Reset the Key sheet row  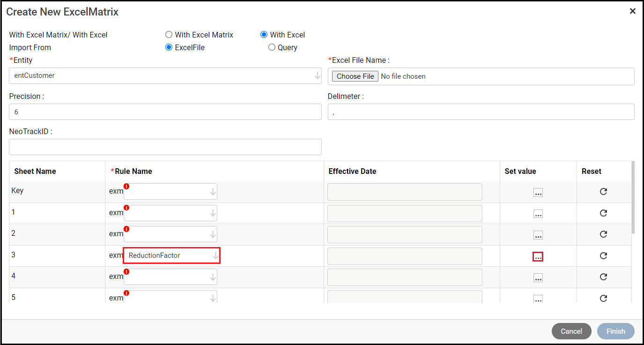pos(603,191)
